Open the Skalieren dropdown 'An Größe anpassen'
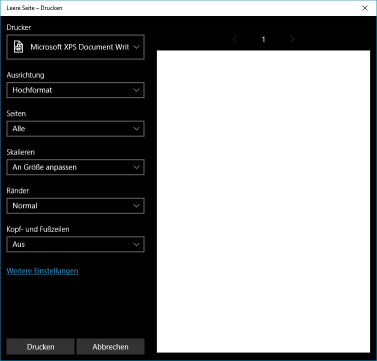 75,167
